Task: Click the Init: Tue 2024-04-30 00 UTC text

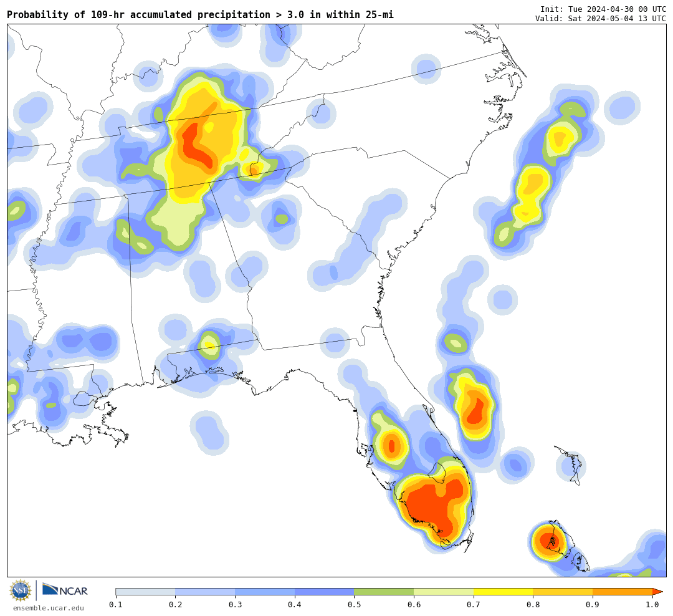Action: tap(603, 9)
